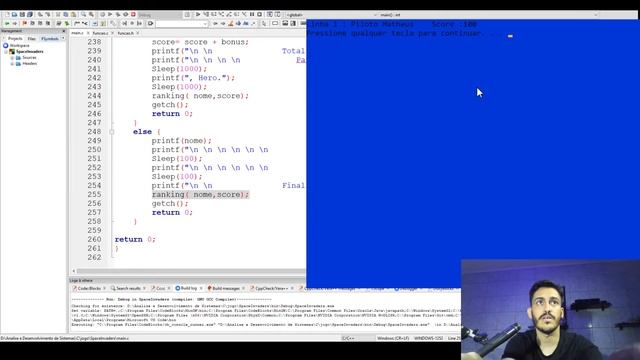Click the Undo toolbar icon
640x360 pixels.
[40, 14]
